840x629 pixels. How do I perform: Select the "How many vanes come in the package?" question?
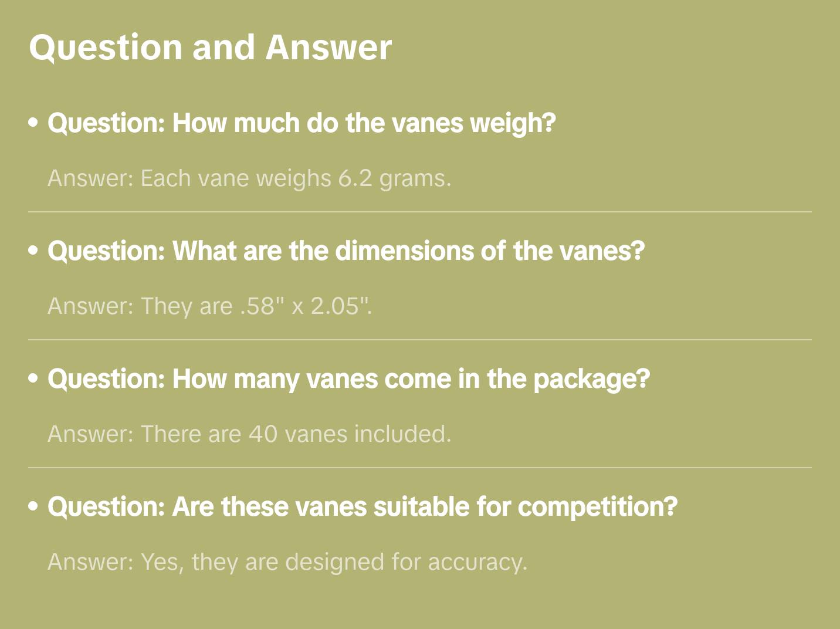348,379
